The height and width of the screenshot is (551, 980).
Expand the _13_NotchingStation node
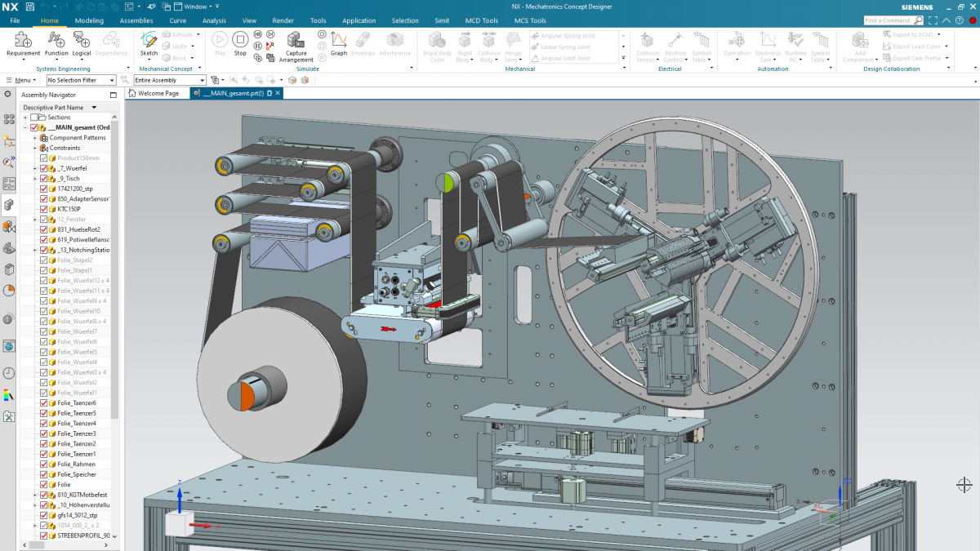point(35,250)
